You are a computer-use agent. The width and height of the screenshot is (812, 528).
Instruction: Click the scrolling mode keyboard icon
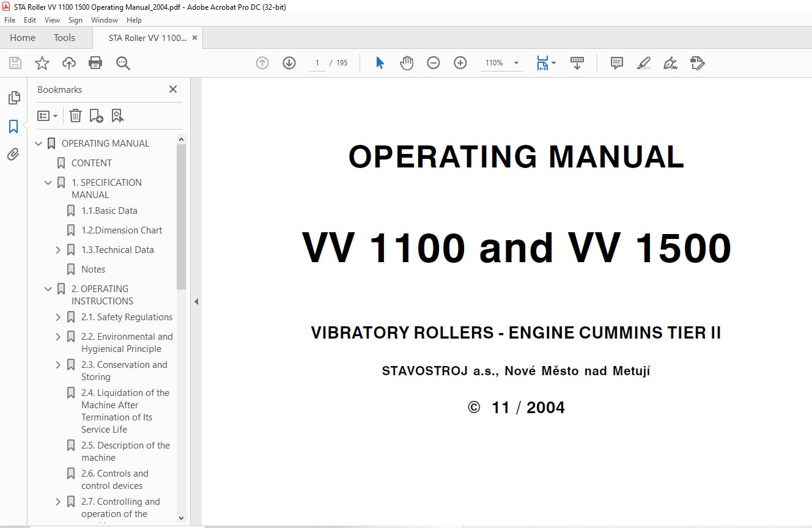pos(577,63)
